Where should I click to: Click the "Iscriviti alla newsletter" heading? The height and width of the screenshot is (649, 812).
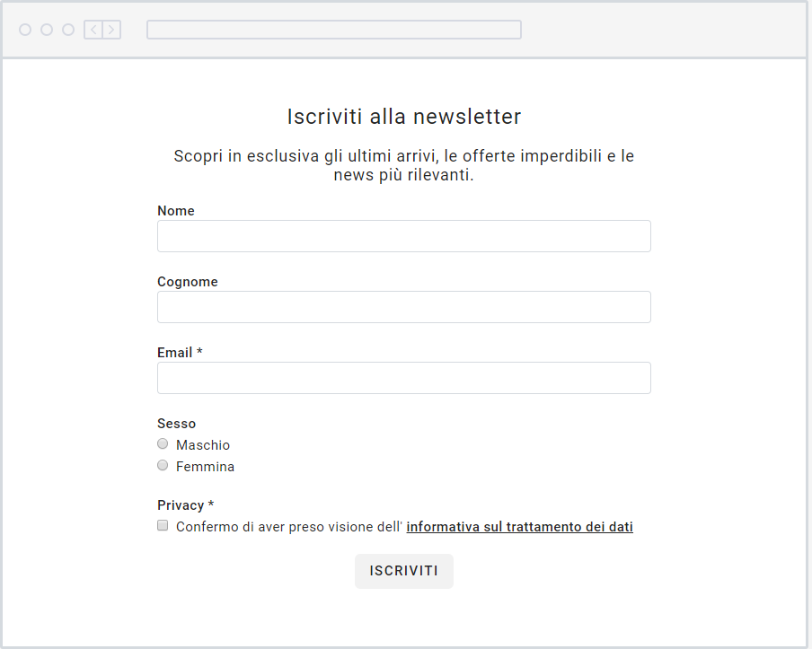coord(404,117)
